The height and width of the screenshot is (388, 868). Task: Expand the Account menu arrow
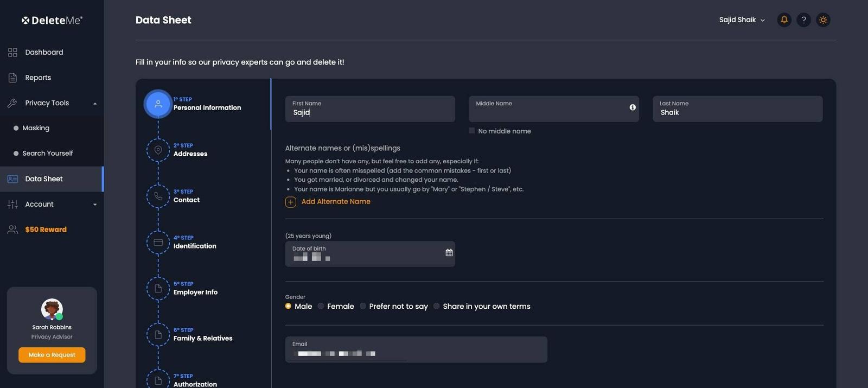95,205
